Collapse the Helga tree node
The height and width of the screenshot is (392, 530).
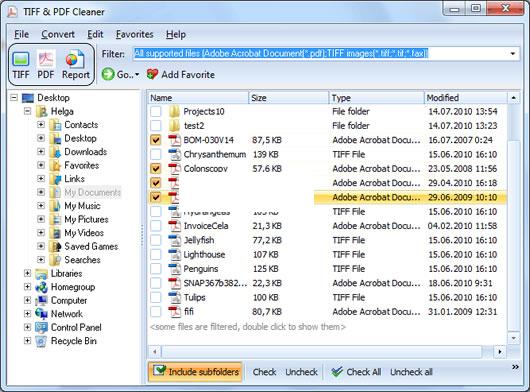27,111
